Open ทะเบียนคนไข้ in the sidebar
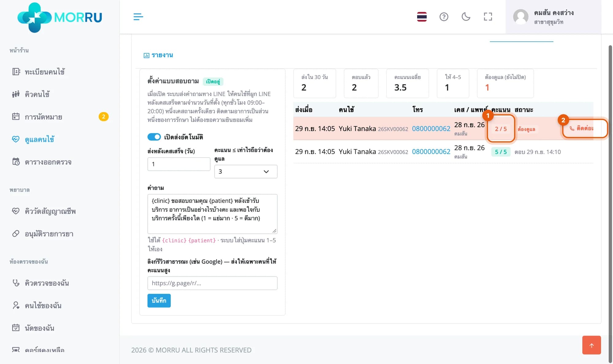 pos(45,72)
